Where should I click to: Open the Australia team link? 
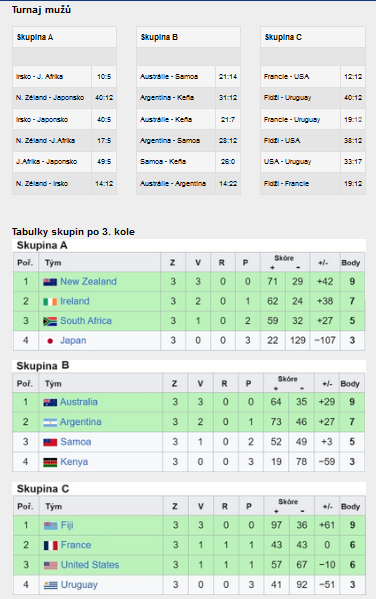79,402
